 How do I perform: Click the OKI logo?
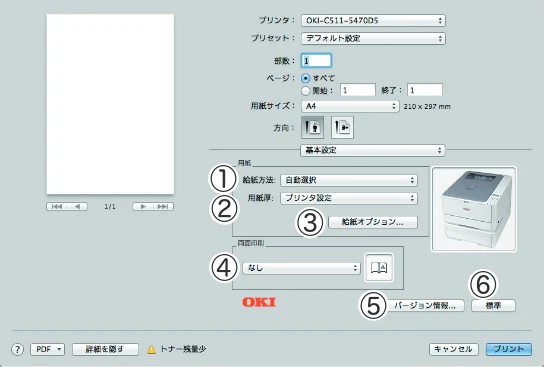pos(259,302)
